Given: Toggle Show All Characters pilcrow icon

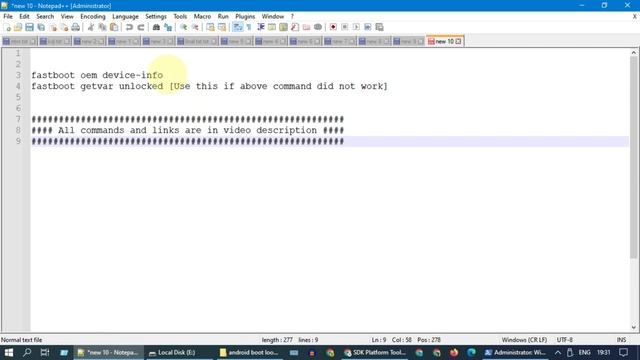Looking at the screenshot, I should point(249,27).
